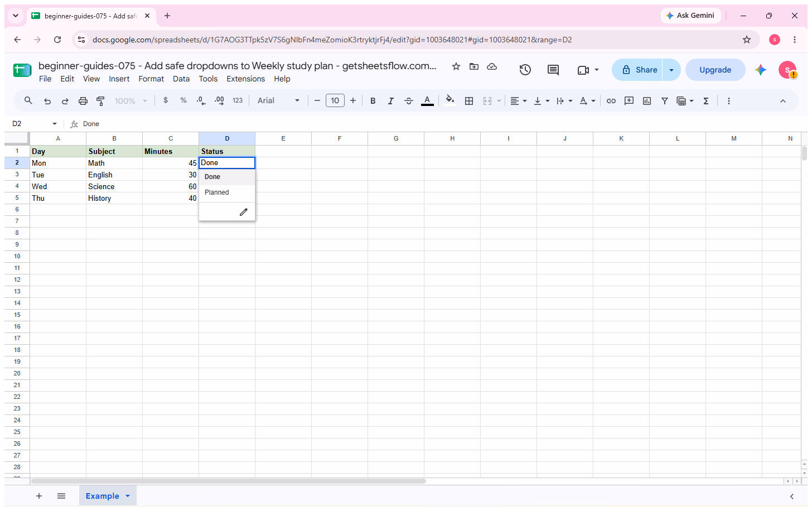
Task: Expand the name box dropdown
Action: pyautogui.click(x=55, y=124)
